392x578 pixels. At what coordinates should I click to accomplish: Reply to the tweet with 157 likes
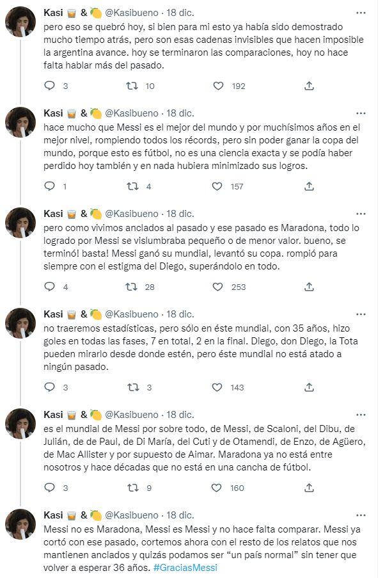coord(50,186)
